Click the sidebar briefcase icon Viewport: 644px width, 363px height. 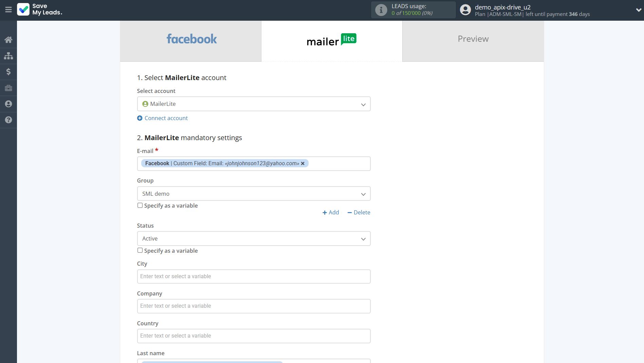coord(8,88)
